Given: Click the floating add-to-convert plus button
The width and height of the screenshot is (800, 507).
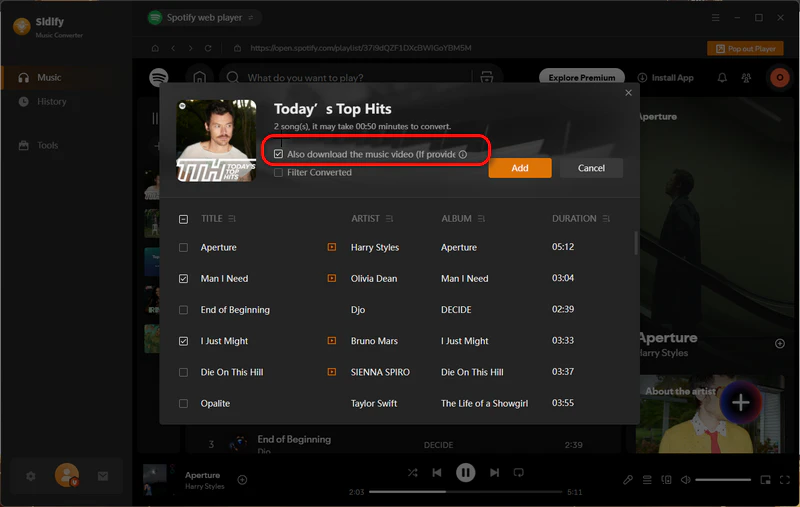Looking at the screenshot, I should 741,402.
